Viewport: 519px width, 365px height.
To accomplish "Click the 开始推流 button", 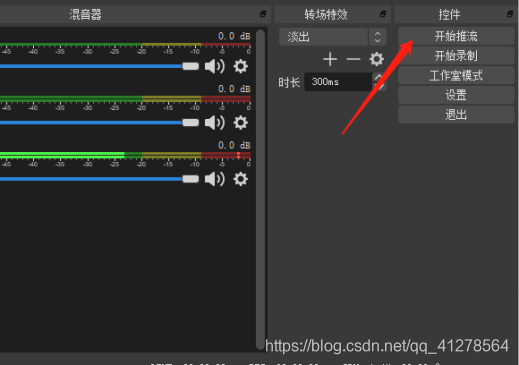I will 456,36.
